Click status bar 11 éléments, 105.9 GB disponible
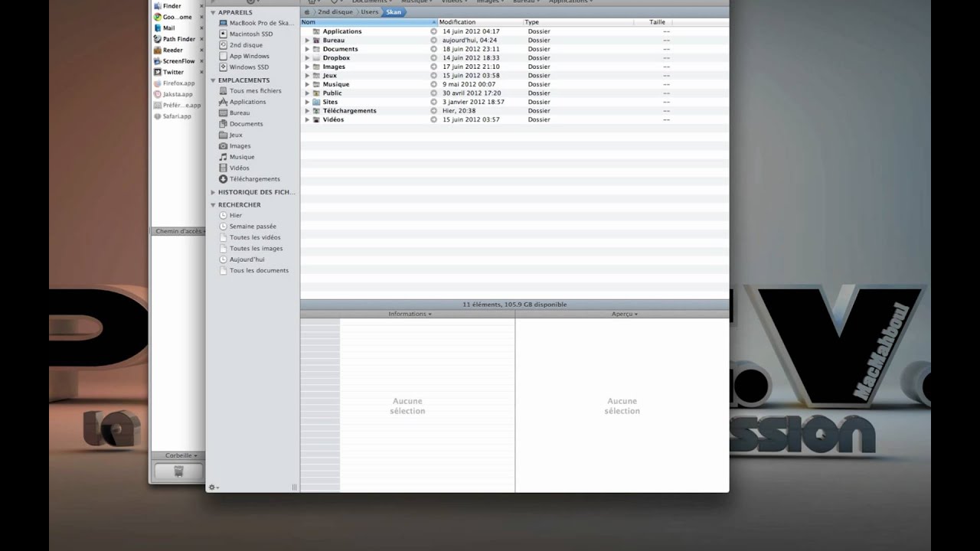This screenshot has width=980, height=551. coord(514,305)
